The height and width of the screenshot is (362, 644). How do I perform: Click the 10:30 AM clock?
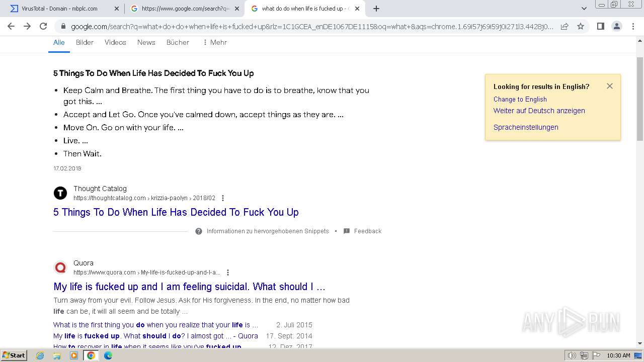coord(618,355)
